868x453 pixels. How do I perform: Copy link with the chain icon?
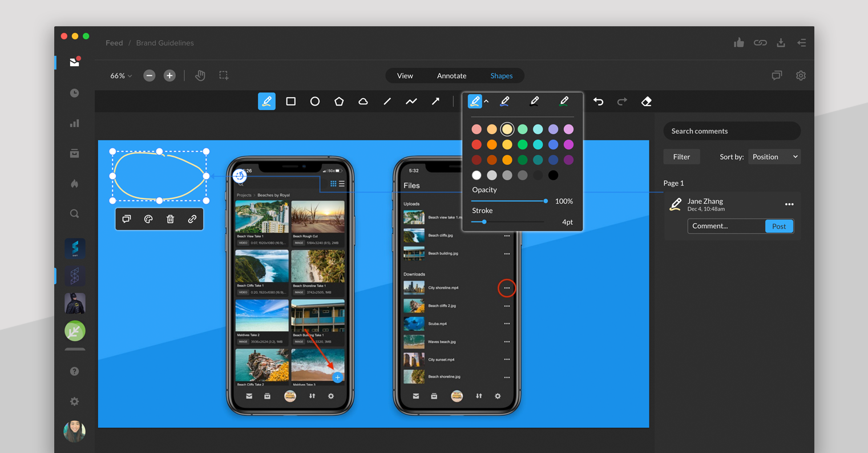coord(760,43)
